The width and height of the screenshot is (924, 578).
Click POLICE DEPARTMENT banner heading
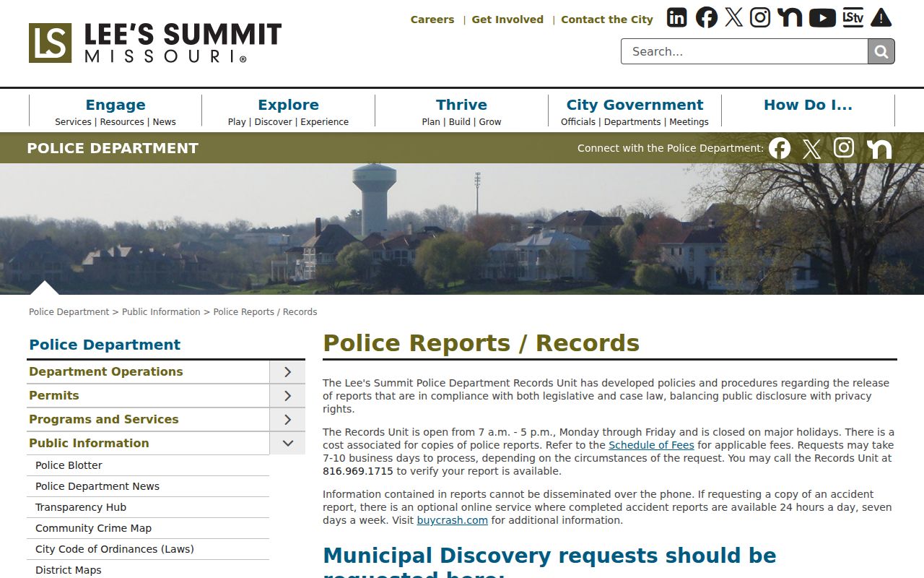[113, 148]
